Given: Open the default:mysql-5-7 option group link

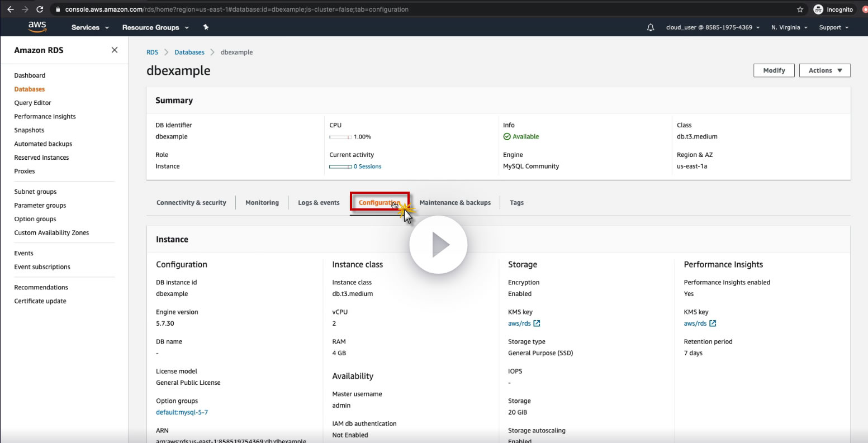Looking at the screenshot, I should tap(182, 412).
